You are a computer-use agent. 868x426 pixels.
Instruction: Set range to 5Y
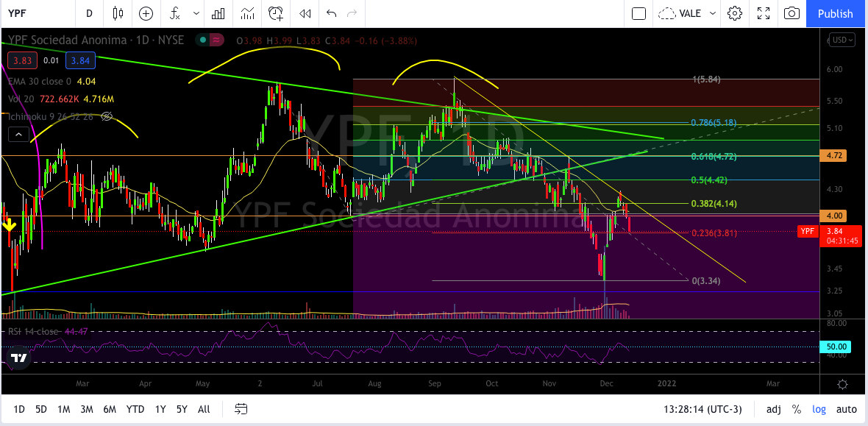[x=182, y=409]
